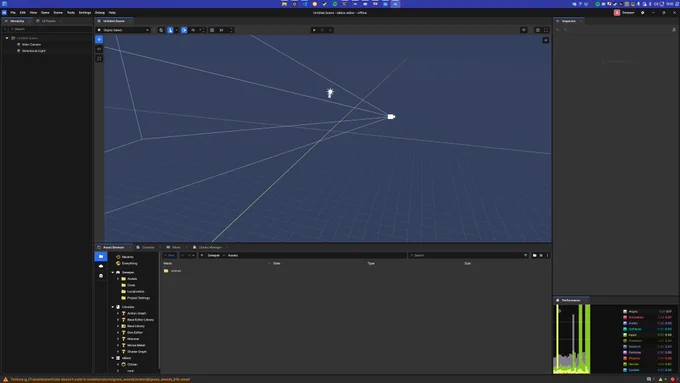Open the Settings menu
The image size is (680, 383).
[x=85, y=13]
